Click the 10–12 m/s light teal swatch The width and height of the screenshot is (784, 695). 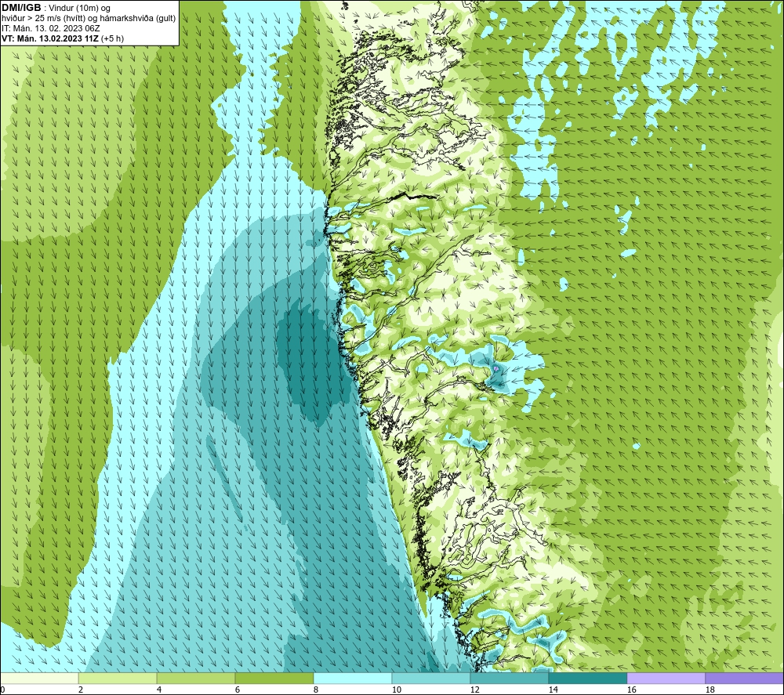coord(431,678)
